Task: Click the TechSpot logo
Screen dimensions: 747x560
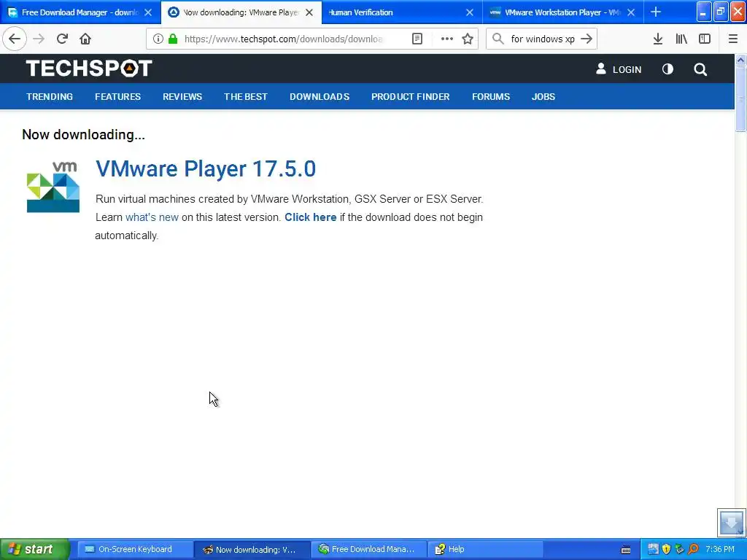Action: point(89,68)
